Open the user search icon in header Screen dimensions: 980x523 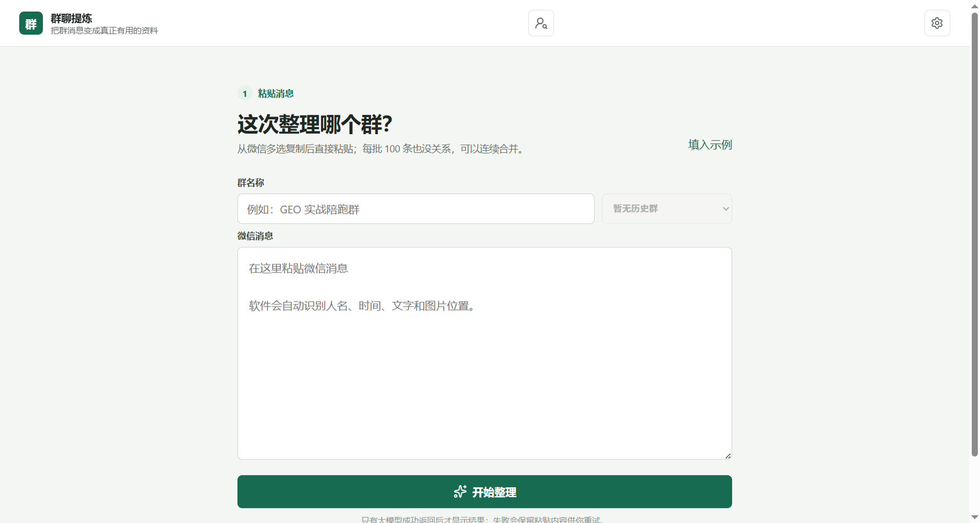click(x=541, y=23)
